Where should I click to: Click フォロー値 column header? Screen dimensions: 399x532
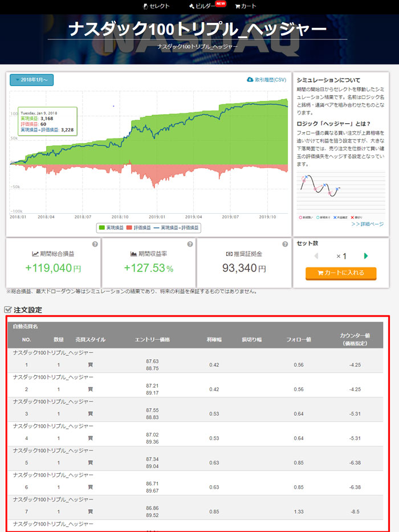[x=299, y=339]
